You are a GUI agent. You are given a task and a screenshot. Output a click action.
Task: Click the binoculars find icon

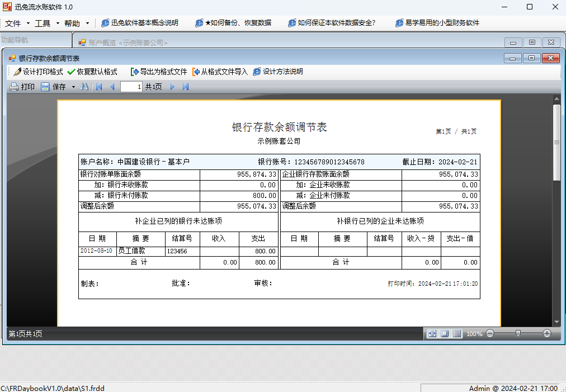click(x=84, y=87)
